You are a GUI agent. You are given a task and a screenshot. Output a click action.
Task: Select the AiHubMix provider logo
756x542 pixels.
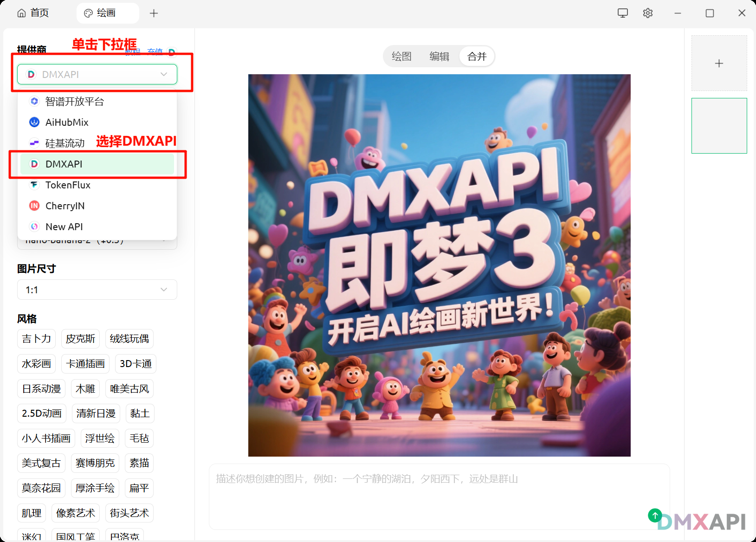[x=34, y=122]
